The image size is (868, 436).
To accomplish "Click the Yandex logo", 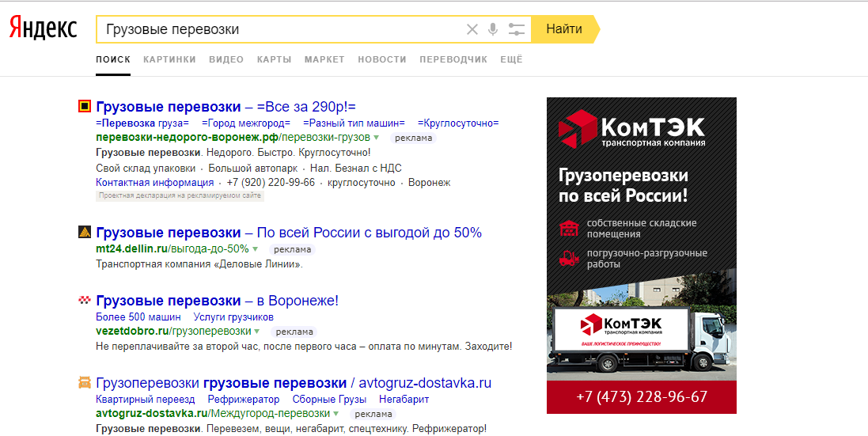I will pyautogui.click(x=44, y=29).
